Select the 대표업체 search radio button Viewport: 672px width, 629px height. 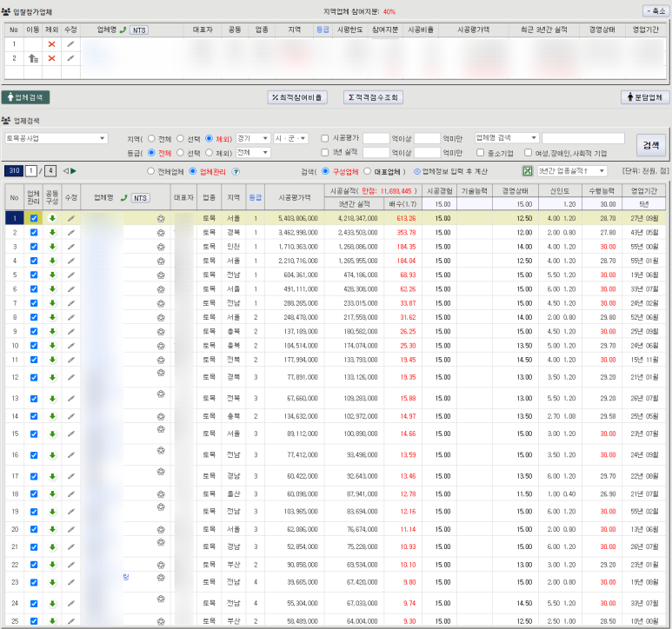367,171
